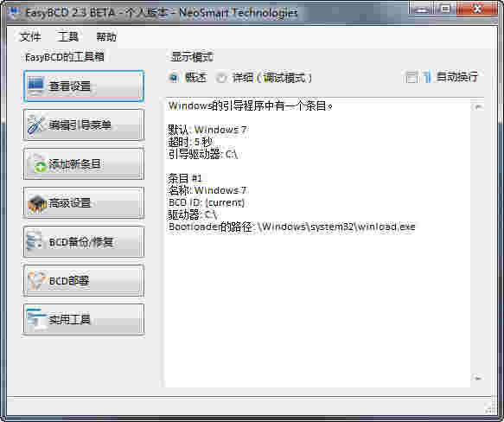Screen dimensions: 504x422
Task: Click the EasyBCD app icon in title bar
Action: click(15, 12)
